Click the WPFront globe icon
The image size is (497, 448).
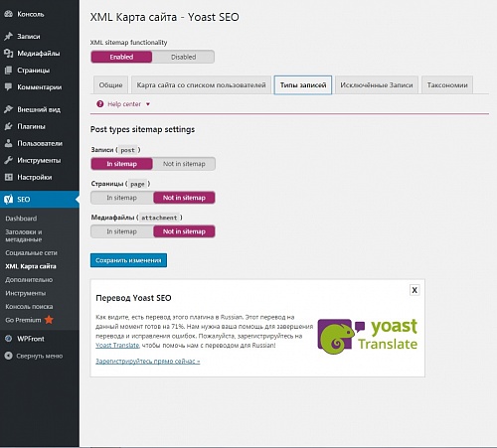coord(9,339)
